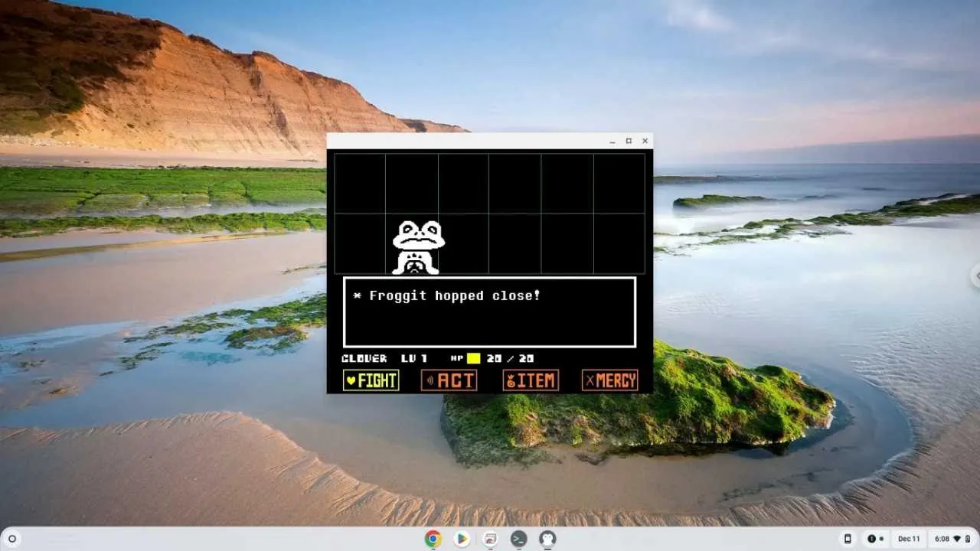Open the notification indicator in shelf
This screenshot has width=980, height=551.
875,539
